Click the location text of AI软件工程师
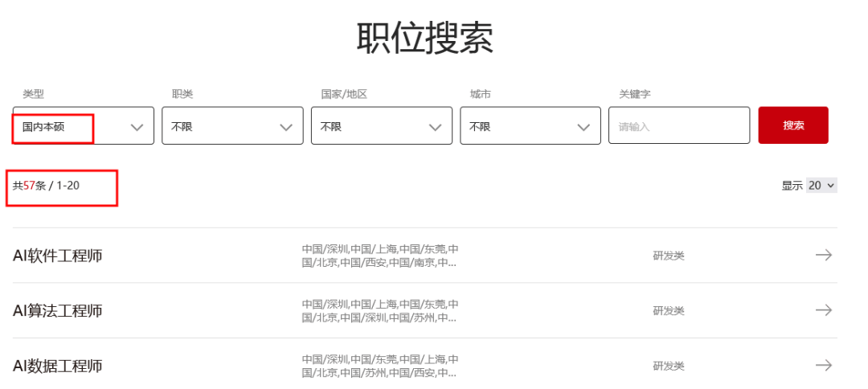The image size is (868, 389). pyautogui.click(x=380, y=256)
